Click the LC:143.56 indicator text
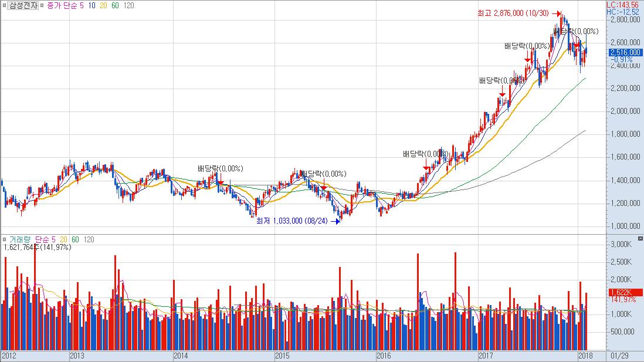The image size is (644, 362). [623, 5]
